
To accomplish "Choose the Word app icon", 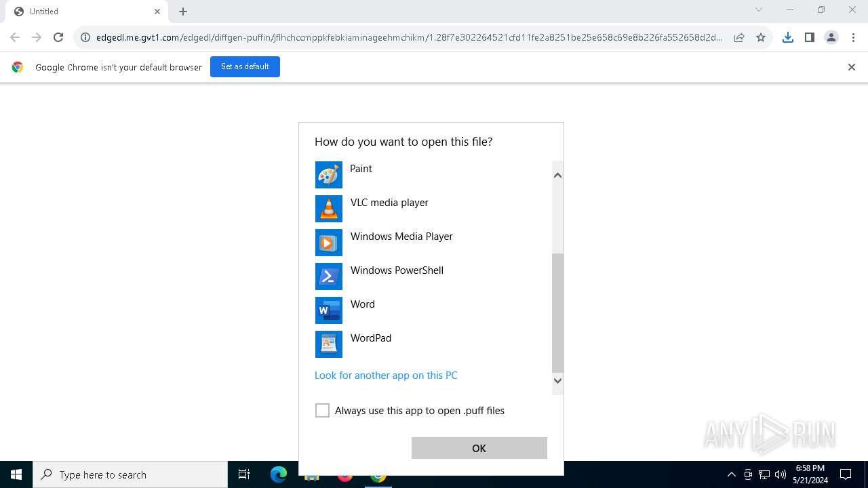I will (329, 310).
